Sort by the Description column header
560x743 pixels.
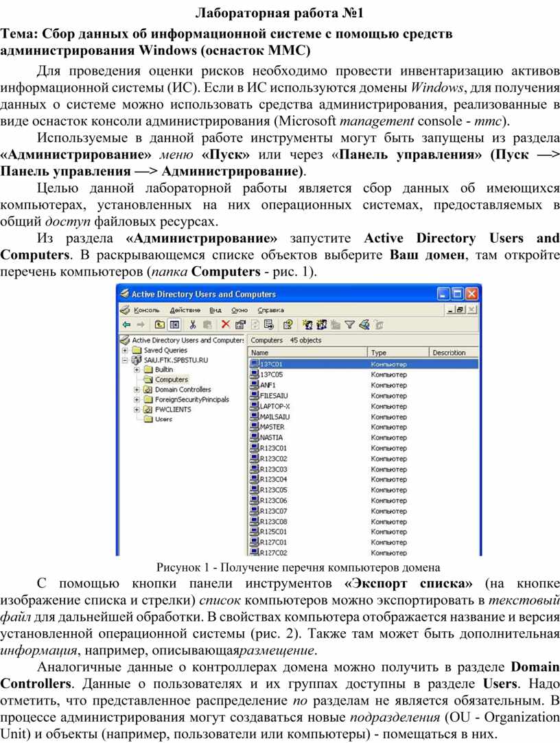click(454, 353)
